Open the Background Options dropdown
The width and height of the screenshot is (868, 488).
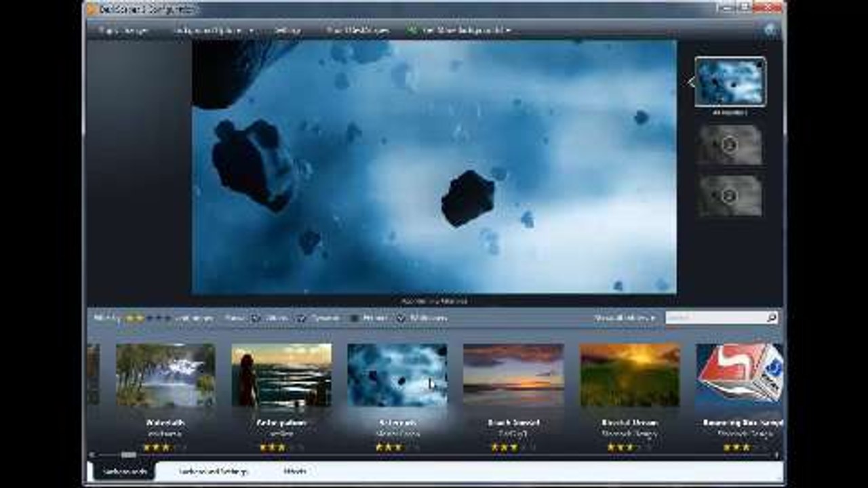213,30
